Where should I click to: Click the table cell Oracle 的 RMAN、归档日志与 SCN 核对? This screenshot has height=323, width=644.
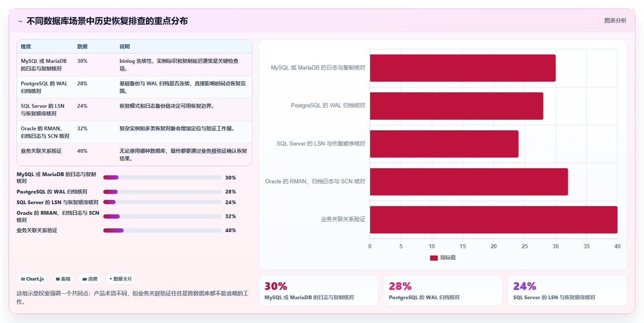point(45,132)
